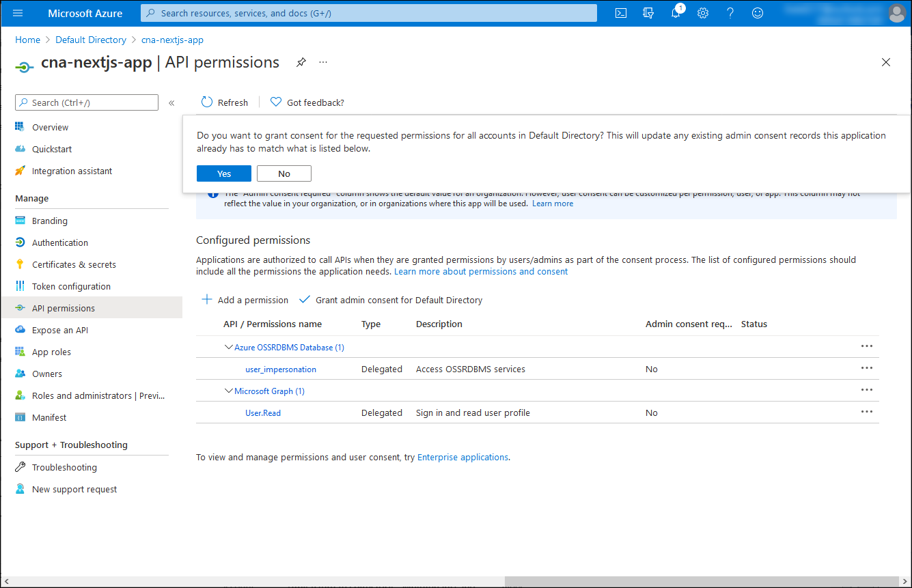The height and width of the screenshot is (588, 912).
Task: Open Cloud Shell from the top bar
Action: click(621, 13)
